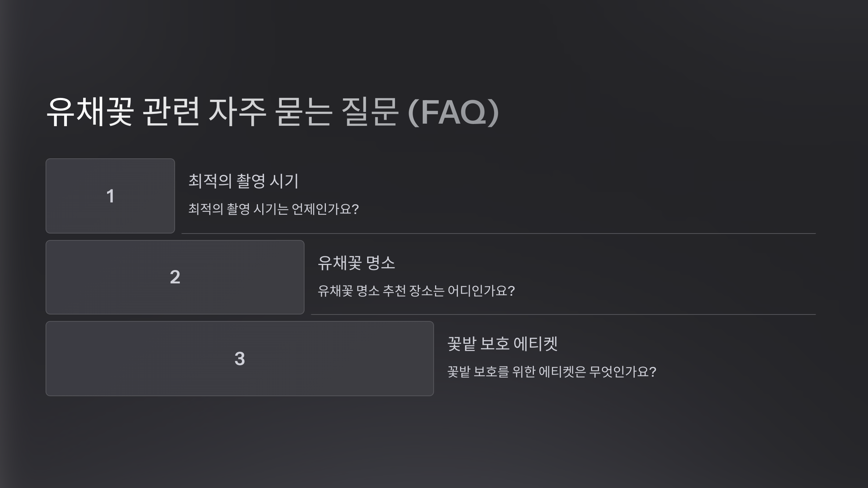Click 무엇인가요? ending the third question

coord(623,372)
